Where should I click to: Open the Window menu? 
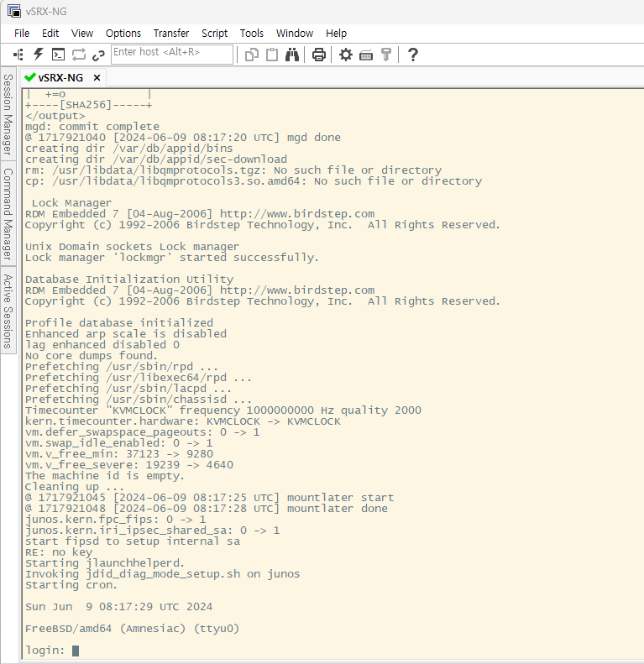(x=295, y=33)
